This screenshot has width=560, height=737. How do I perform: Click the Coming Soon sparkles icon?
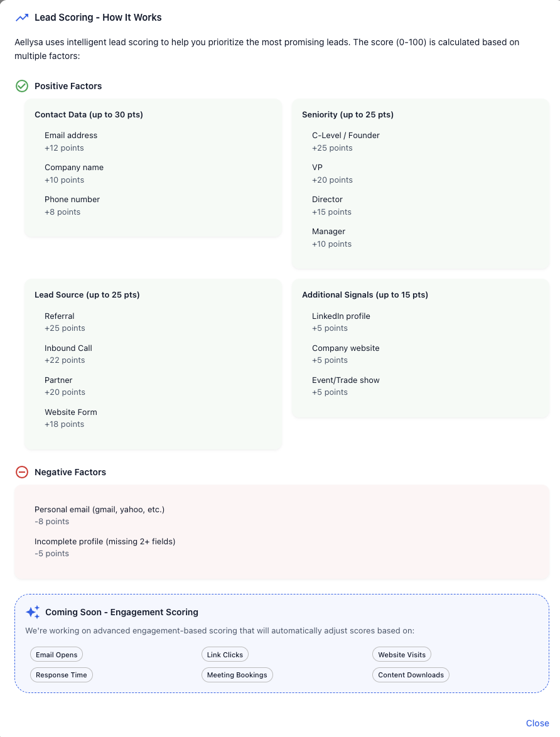(33, 612)
